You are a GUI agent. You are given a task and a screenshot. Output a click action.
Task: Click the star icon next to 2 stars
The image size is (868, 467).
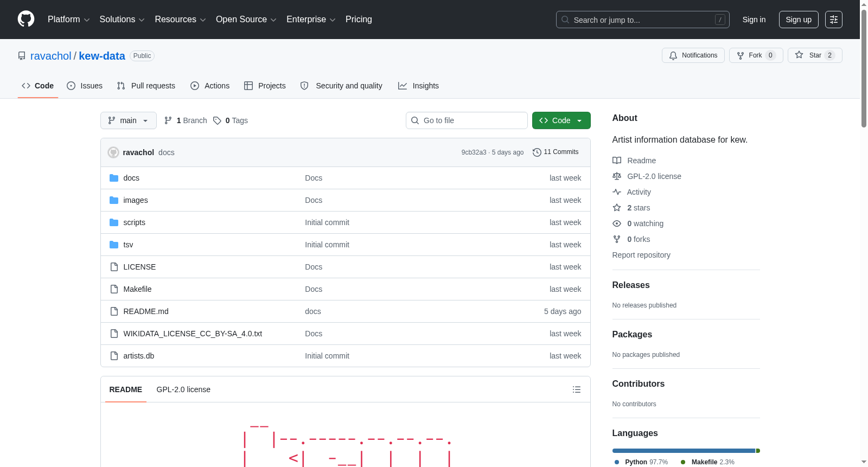point(617,208)
